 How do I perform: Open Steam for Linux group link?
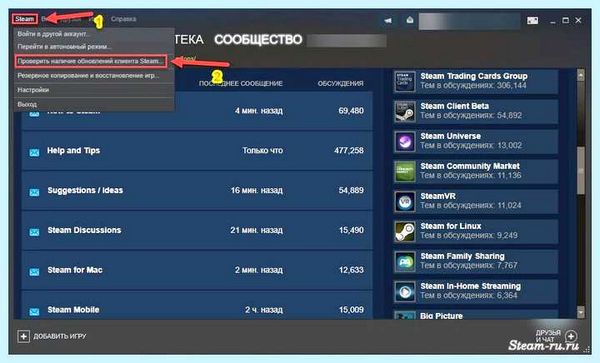[x=451, y=226]
